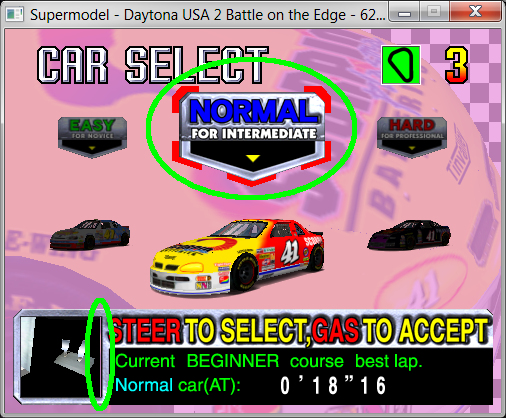The width and height of the screenshot is (506, 418).
Task: Click the Supermodel window title icon
Action: pyautogui.click(x=15, y=15)
